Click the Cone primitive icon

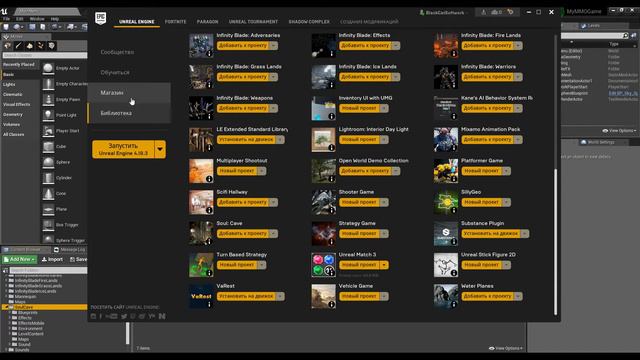click(x=48, y=193)
